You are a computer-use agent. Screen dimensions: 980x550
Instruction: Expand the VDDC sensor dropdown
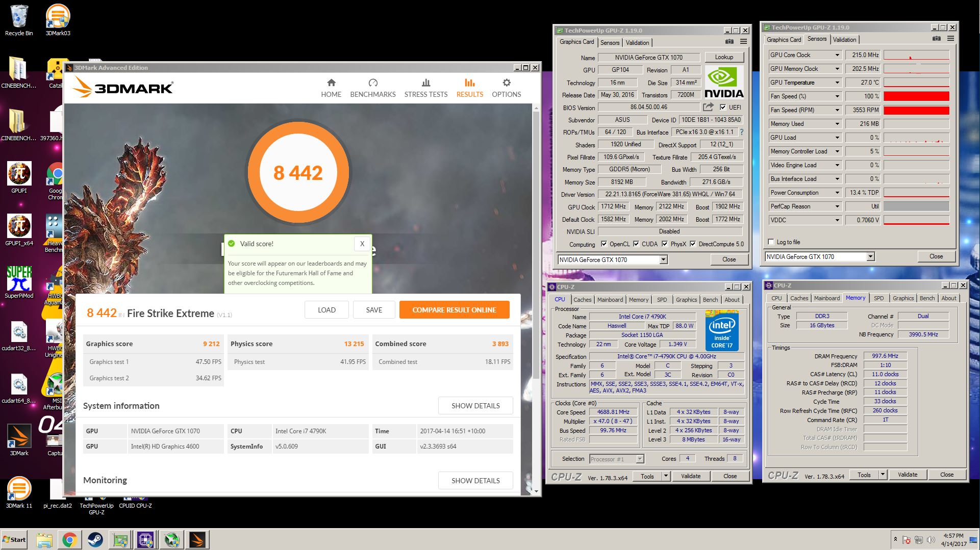click(837, 220)
